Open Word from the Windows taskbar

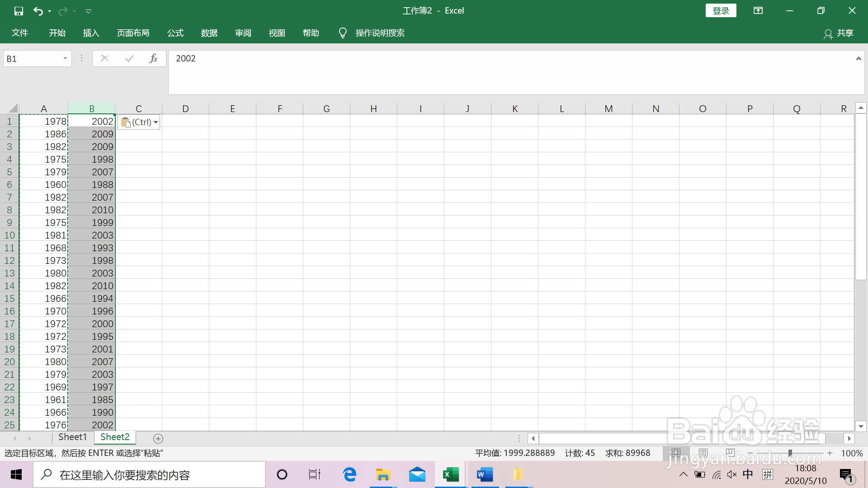point(485,474)
